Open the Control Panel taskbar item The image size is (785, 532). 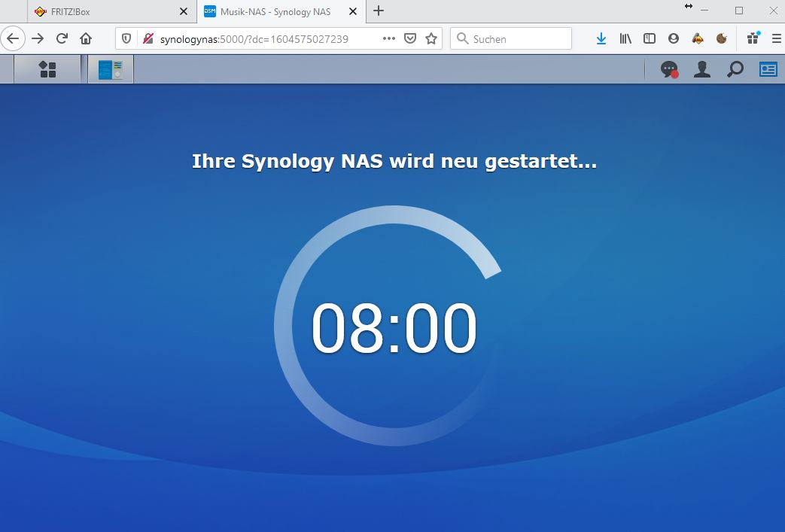coord(111,69)
